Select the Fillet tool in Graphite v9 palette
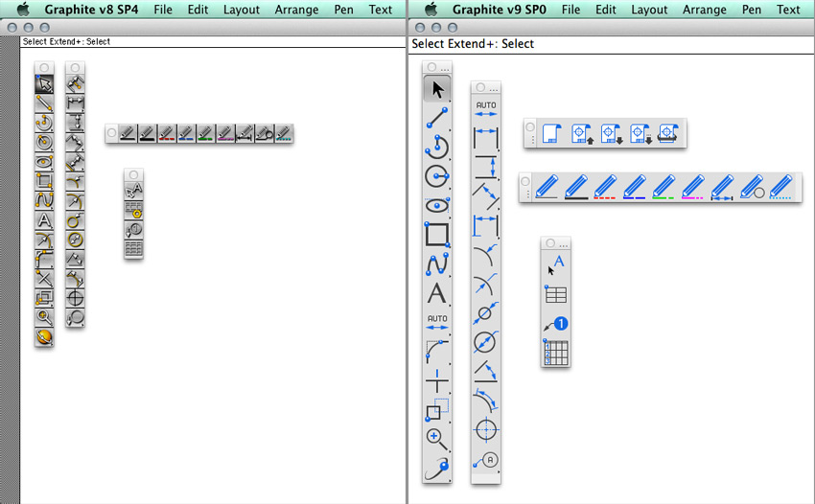 click(x=437, y=352)
